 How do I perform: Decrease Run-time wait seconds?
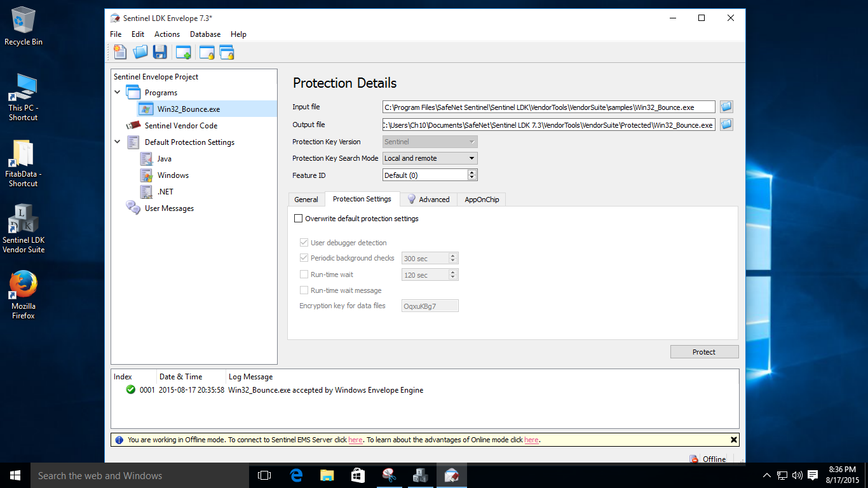pos(452,278)
